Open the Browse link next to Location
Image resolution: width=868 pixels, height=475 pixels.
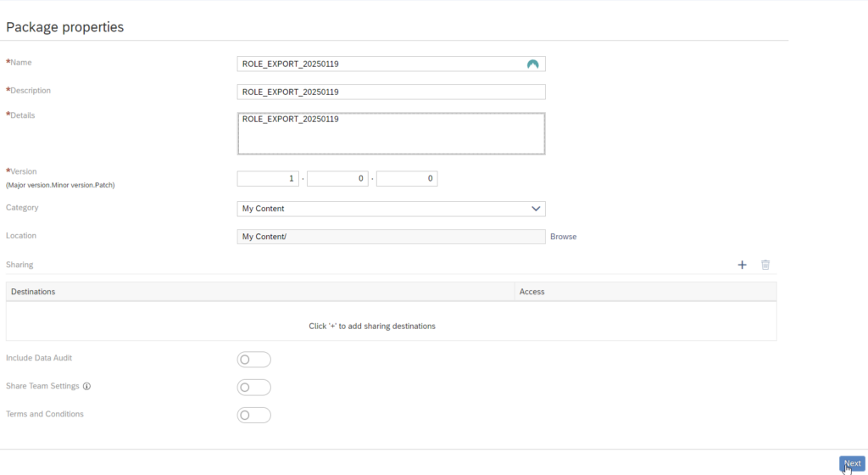pyautogui.click(x=563, y=237)
